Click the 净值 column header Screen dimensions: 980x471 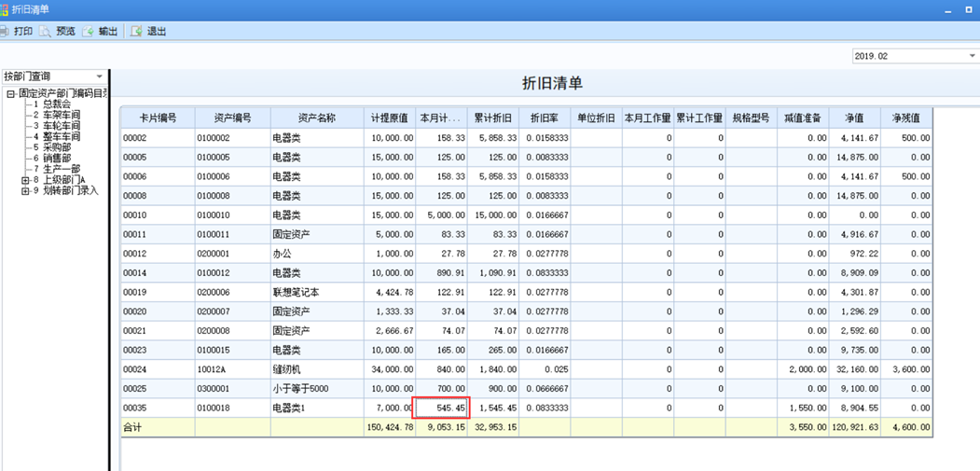pyautogui.click(x=854, y=118)
